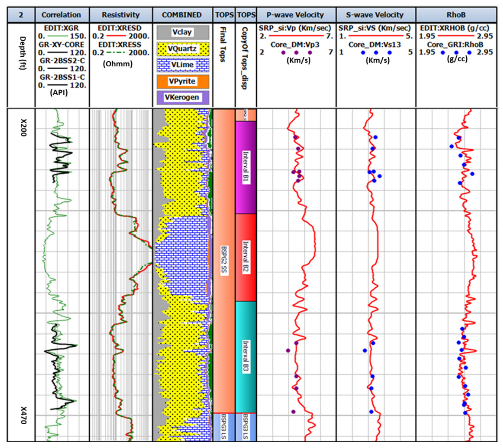The image size is (503, 448).
Task: Select the RhoB track header
Action: [x=456, y=15]
